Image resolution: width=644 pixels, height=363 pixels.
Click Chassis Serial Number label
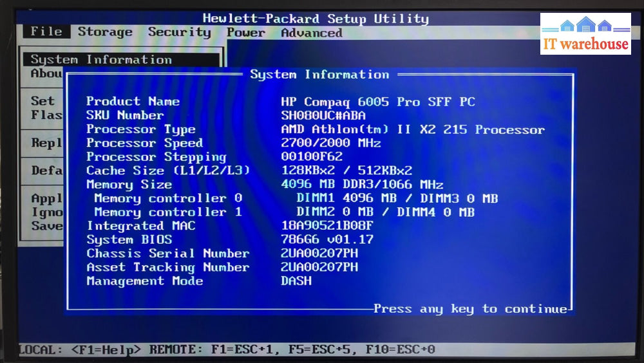tap(168, 254)
